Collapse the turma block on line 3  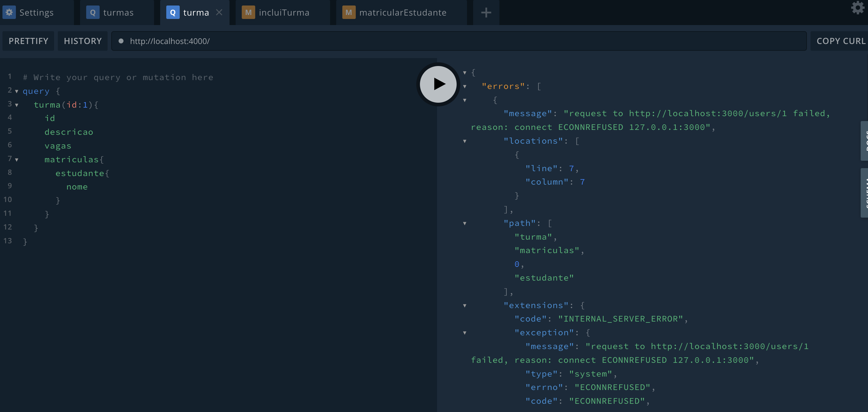(x=17, y=105)
